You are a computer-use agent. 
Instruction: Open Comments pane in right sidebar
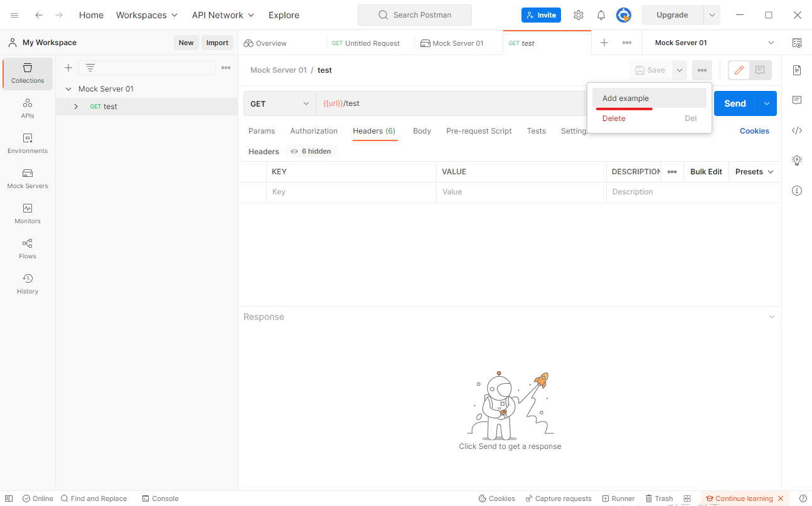(x=797, y=100)
